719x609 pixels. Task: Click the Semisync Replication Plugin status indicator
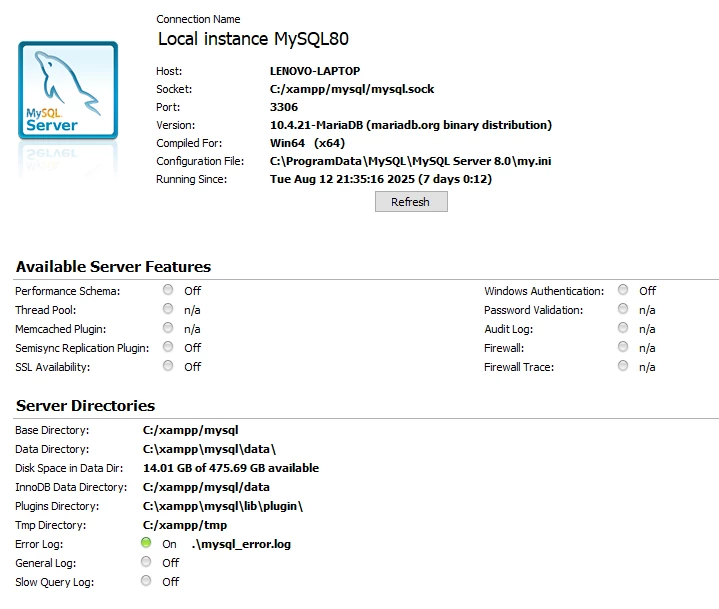(168, 347)
